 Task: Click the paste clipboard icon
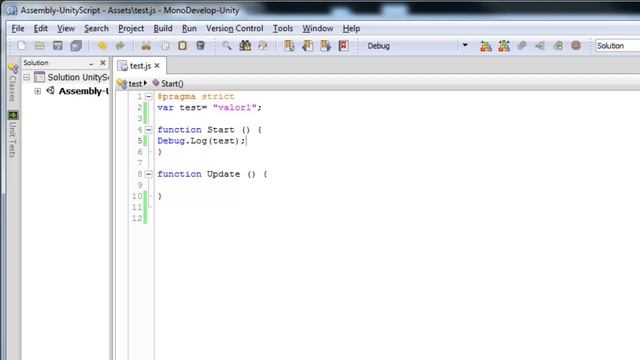tap(182, 46)
